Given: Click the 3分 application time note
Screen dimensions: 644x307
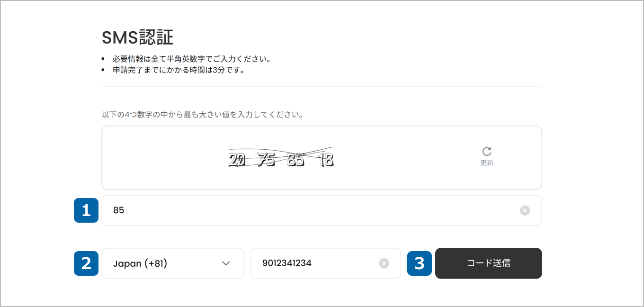Looking at the screenshot, I should pyautogui.click(x=179, y=71).
